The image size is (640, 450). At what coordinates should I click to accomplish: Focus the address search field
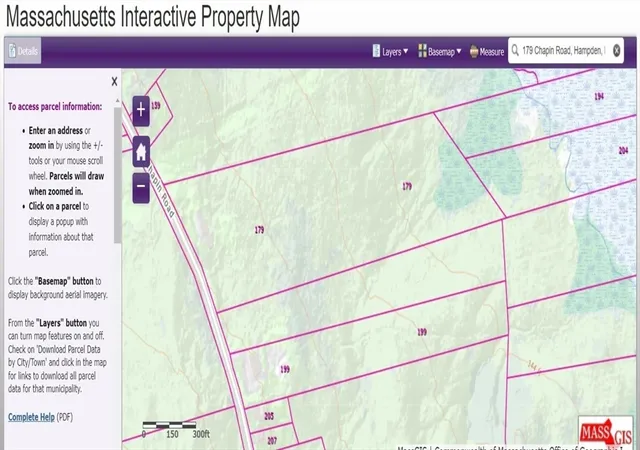[564, 51]
